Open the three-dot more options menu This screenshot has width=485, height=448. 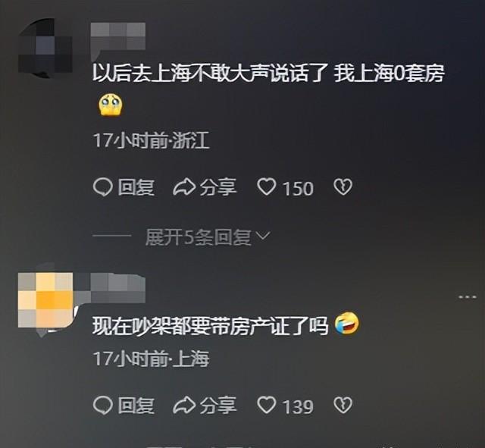468,297
